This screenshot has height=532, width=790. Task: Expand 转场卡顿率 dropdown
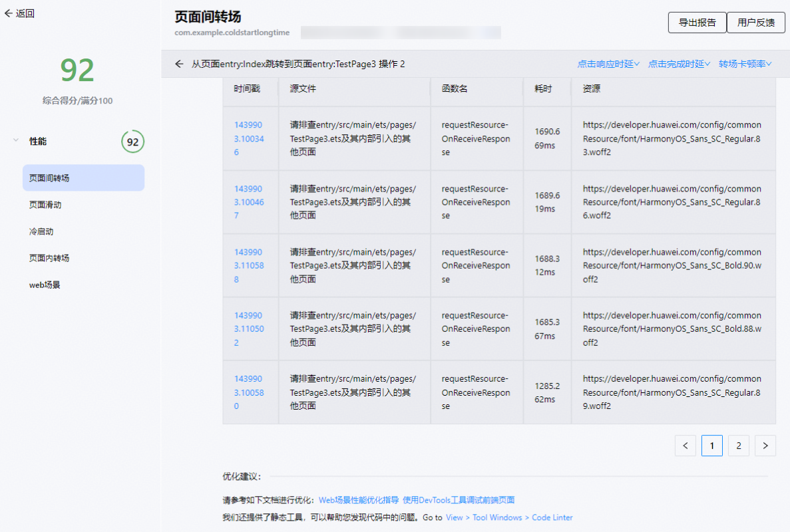coord(745,64)
